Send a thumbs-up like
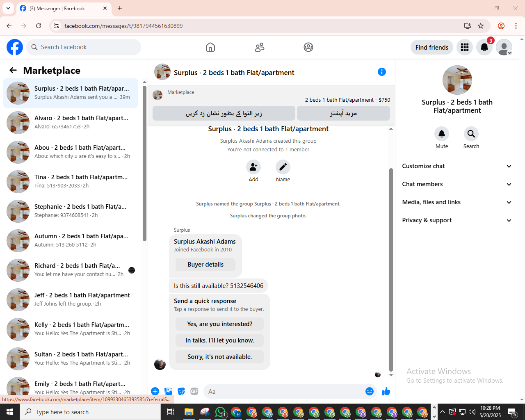 coord(386,391)
